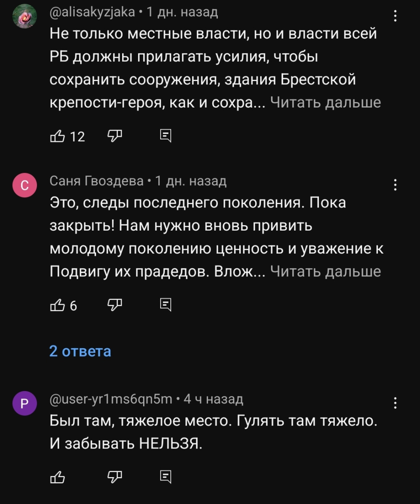Screen dimensions: 420x504
Task: Reply to Саня Гвоздева's comment
Action: [x=166, y=305]
